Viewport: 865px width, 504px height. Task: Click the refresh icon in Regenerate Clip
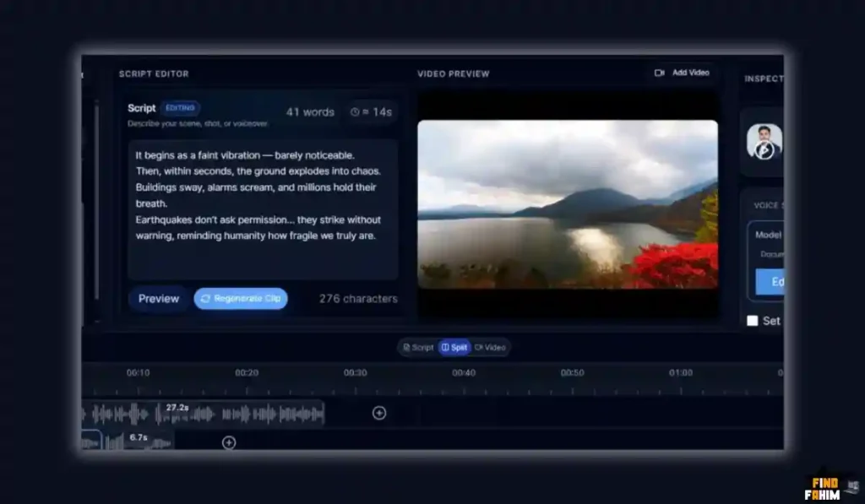pos(205,299)
